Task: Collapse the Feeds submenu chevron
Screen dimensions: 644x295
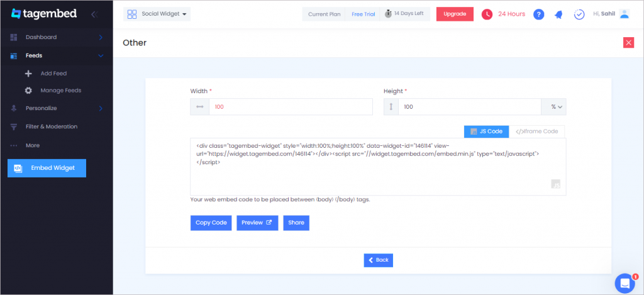Action: point(101,55)
